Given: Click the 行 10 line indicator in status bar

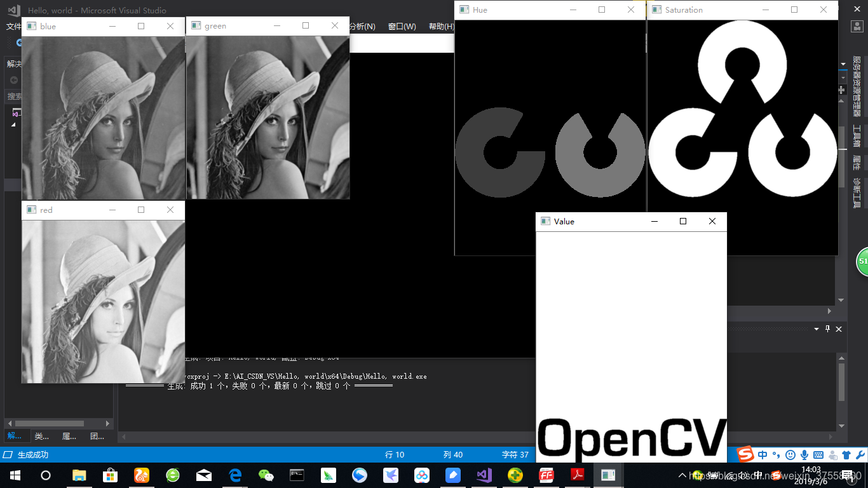Looking at the screenshot, I should [395, 455].
